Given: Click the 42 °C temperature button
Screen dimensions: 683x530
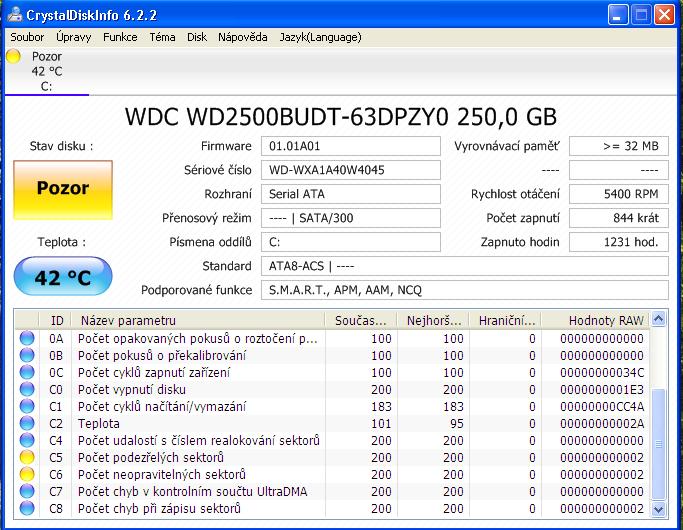Looking at the screenshot, I should click(63, 276).
